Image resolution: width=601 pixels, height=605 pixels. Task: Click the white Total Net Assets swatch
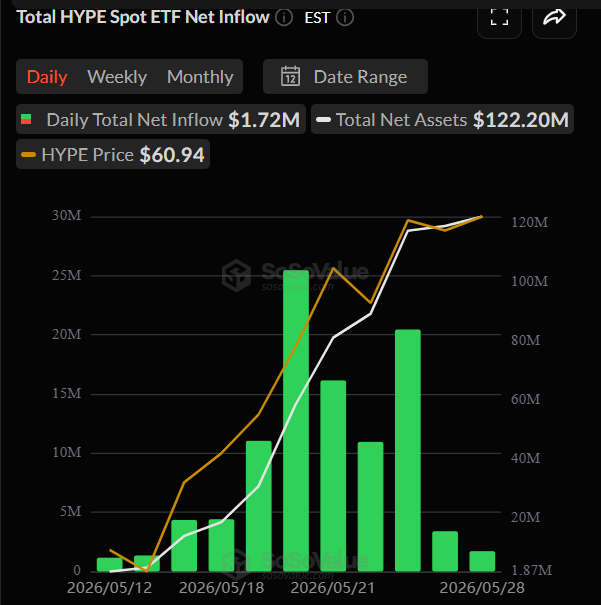click(x=323, y=120)
